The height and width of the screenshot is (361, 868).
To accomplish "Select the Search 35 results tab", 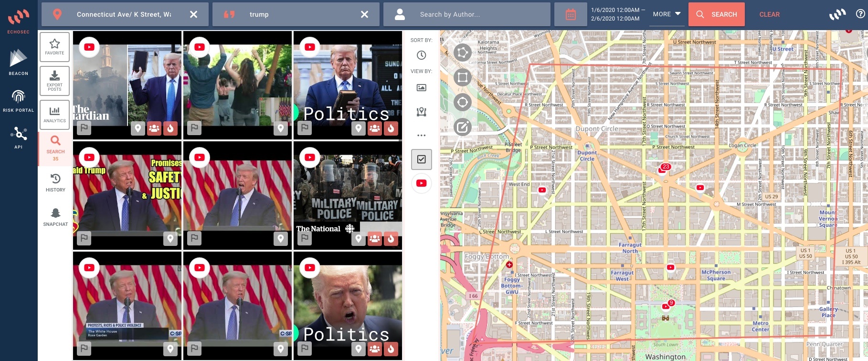I will coord(55,149).
